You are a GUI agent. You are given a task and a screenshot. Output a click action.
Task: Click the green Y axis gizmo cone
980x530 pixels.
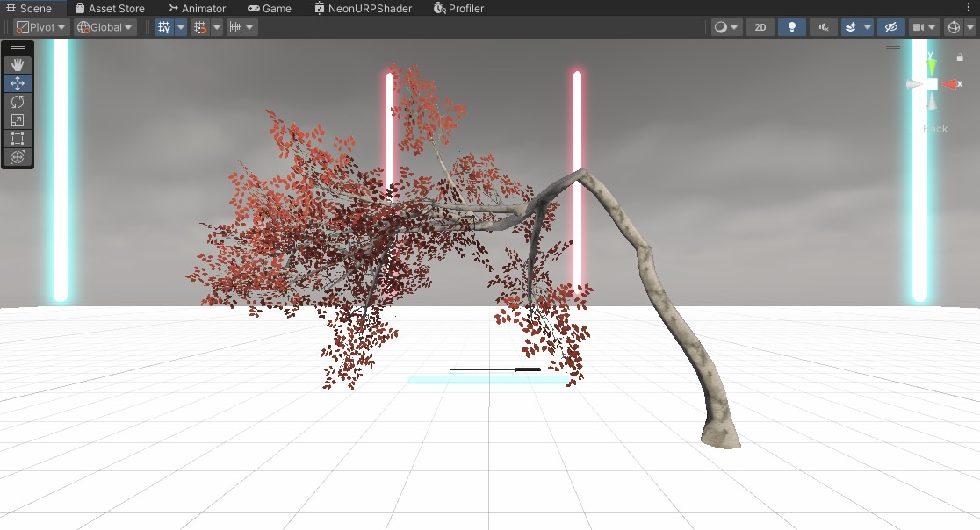coord(931,66)
